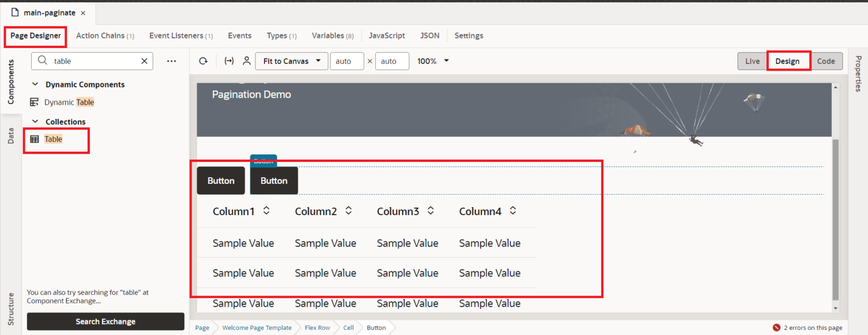Switch the canvas to Live mode
The height and width of the screenshot is (335, 868).
coord(752,61)
